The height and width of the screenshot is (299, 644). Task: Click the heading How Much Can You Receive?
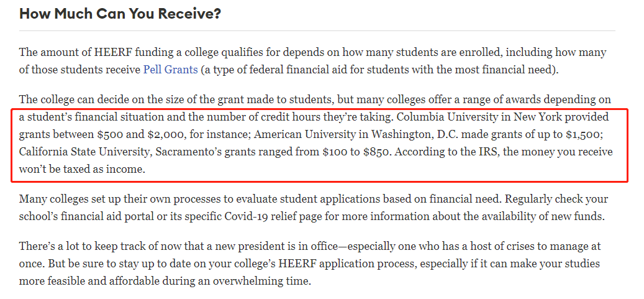click(x=120, y=14)
